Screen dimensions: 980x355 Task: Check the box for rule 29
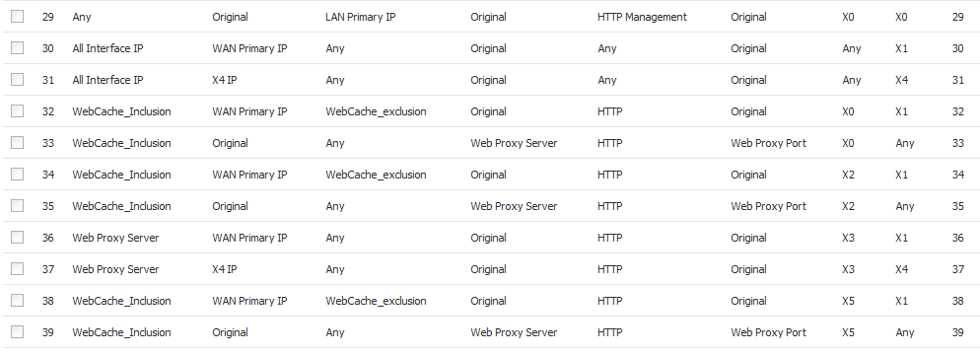18,16
